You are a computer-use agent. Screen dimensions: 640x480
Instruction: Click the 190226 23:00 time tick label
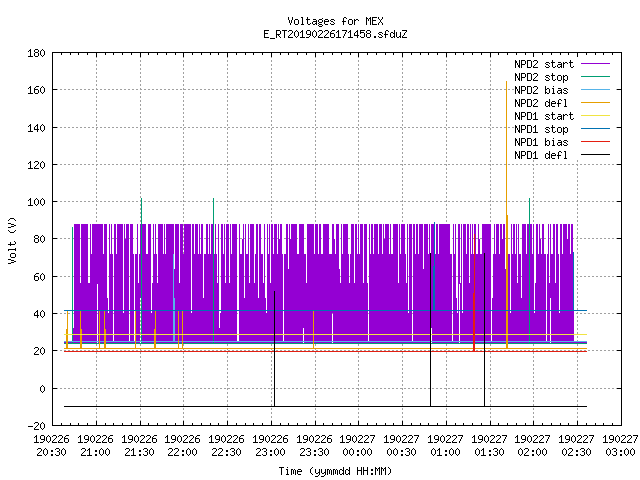click(271, 446)
